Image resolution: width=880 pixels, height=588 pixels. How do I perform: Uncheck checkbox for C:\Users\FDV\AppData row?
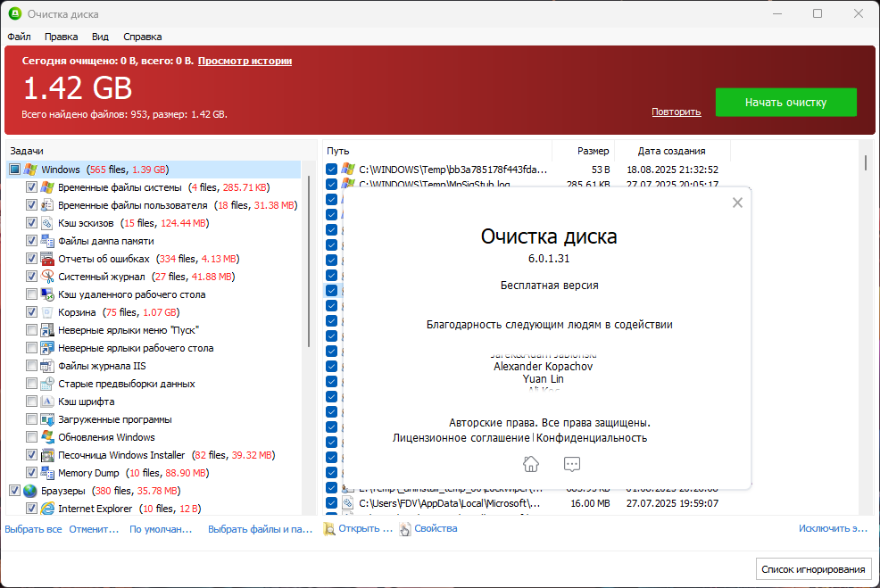click(x=331, y=503)
